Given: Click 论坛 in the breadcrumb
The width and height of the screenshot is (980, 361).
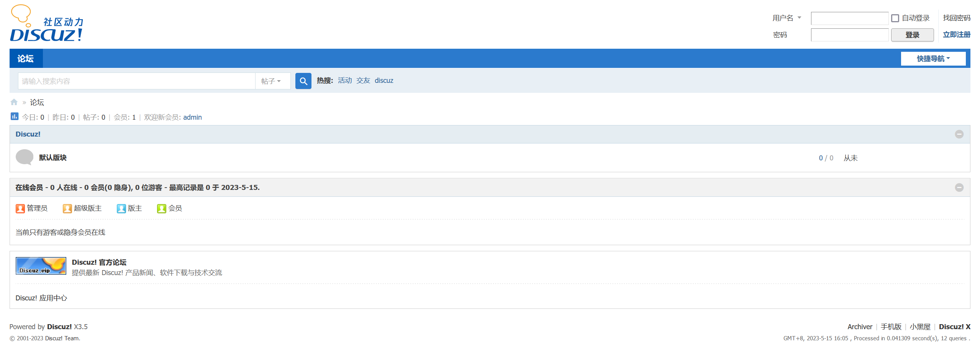Looking at the screenshot, I should 37,102.
